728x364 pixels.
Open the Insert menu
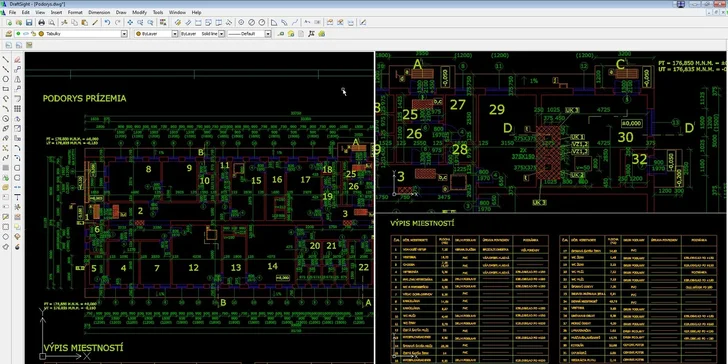[x=56, y=13]
